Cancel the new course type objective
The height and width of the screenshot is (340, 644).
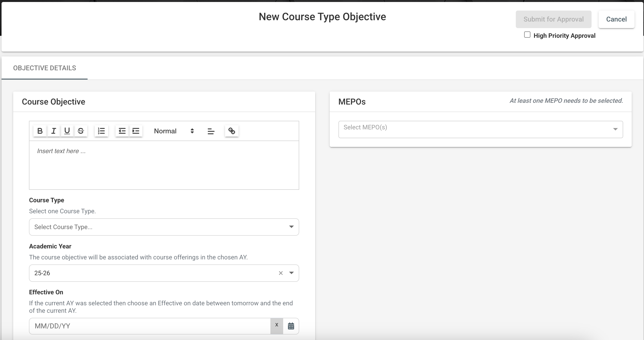click(x=616, y=19)
